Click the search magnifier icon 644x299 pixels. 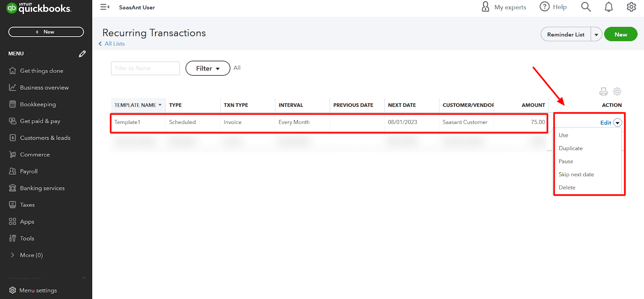pyautogui.click(x=586, y=7)
